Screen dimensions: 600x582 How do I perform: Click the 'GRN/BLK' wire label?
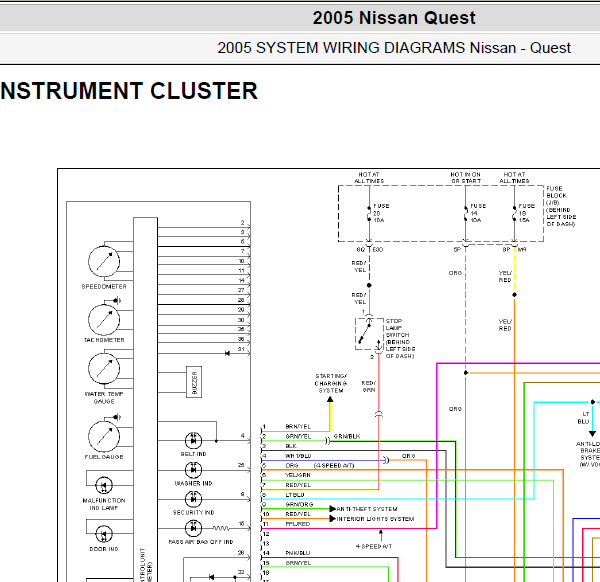tap(347, 436)
